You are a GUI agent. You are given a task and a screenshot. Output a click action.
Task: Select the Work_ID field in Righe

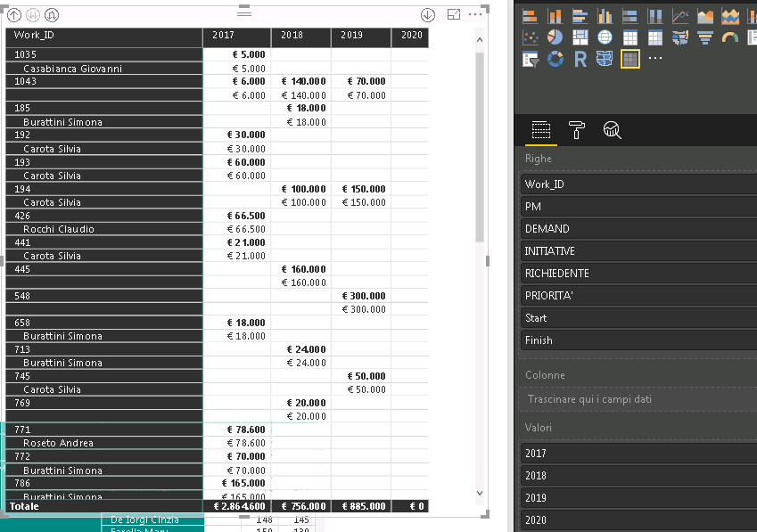638,184
